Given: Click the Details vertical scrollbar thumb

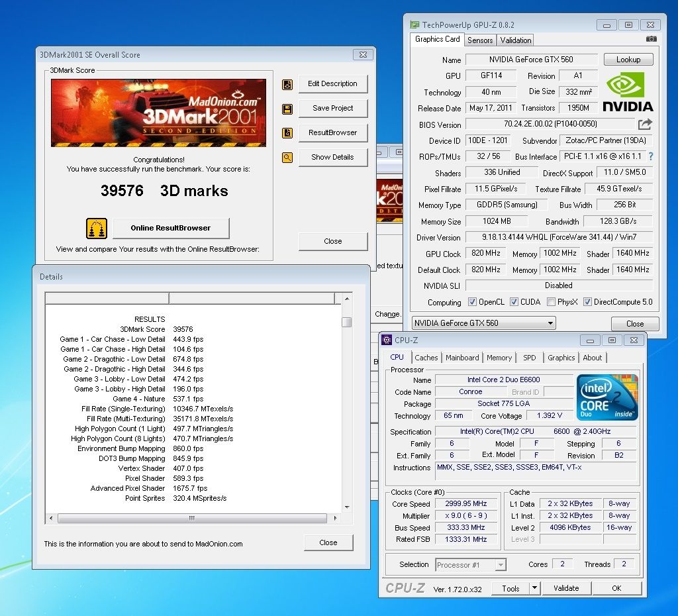Looking at the screenshot, I should pos(346,323).
